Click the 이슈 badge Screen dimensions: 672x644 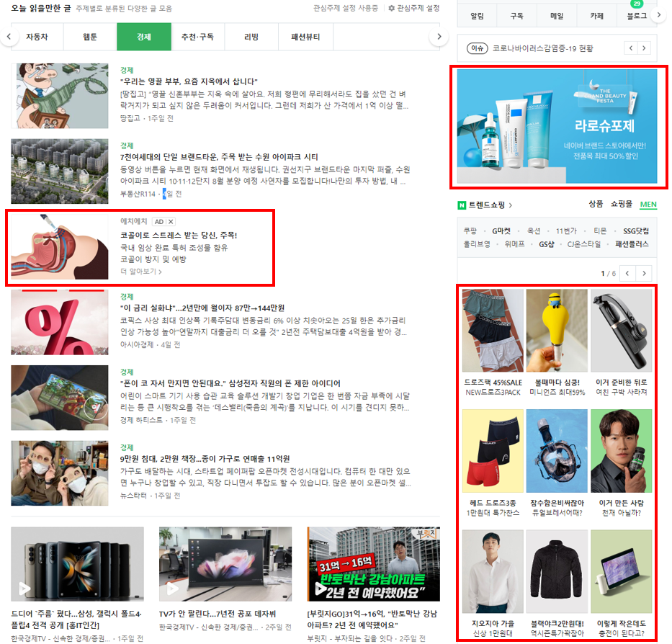click(477, 48)
